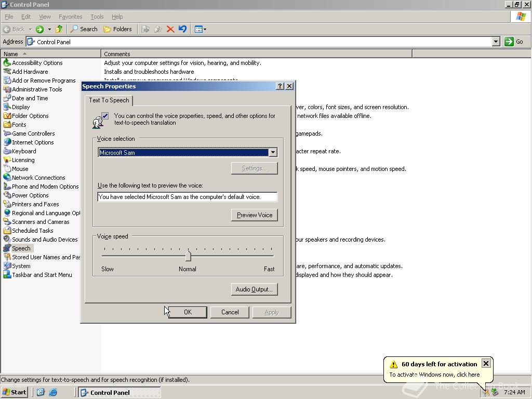Viewport: 532px width, 399px height.
Task: Click the Audio Output button
Action: [255, 289]
